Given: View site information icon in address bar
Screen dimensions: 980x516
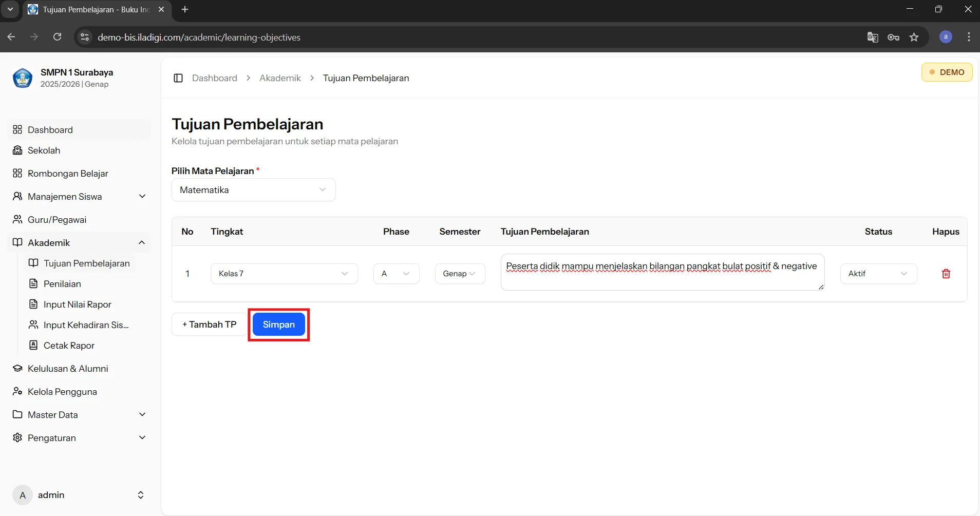Looking at the screenshot, I should click(x=85, y=37).
